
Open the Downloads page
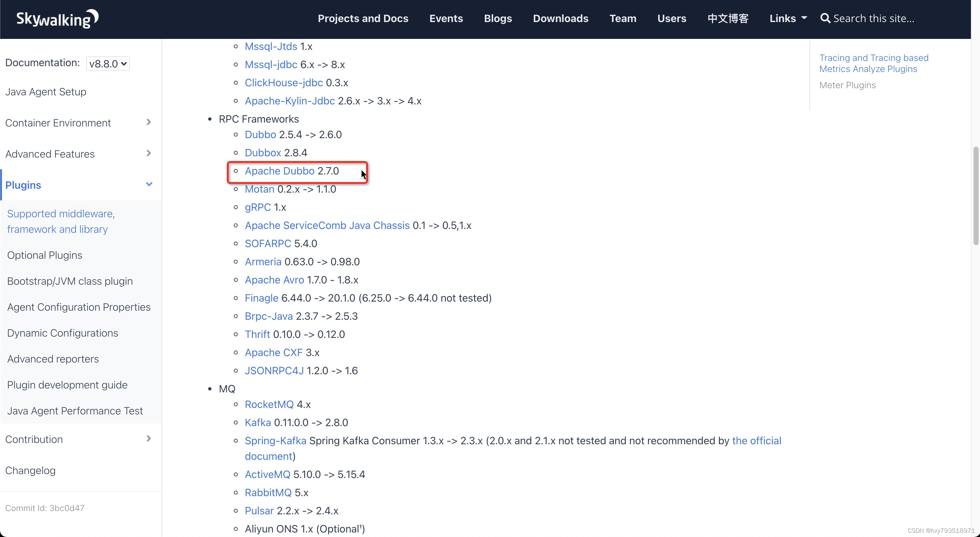click(560, 18)
